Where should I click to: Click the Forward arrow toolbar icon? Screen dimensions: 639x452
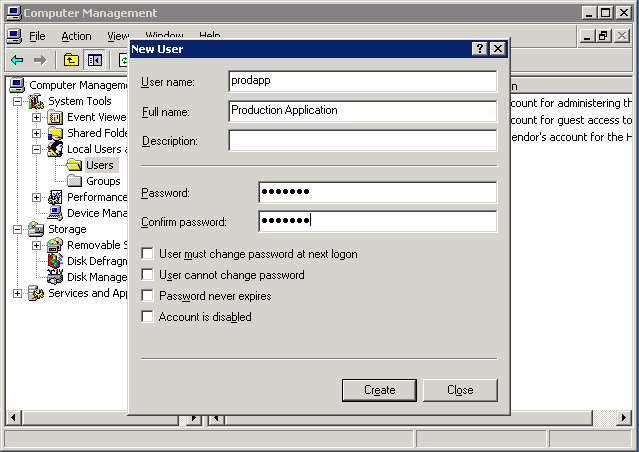[x=40, y=60]
